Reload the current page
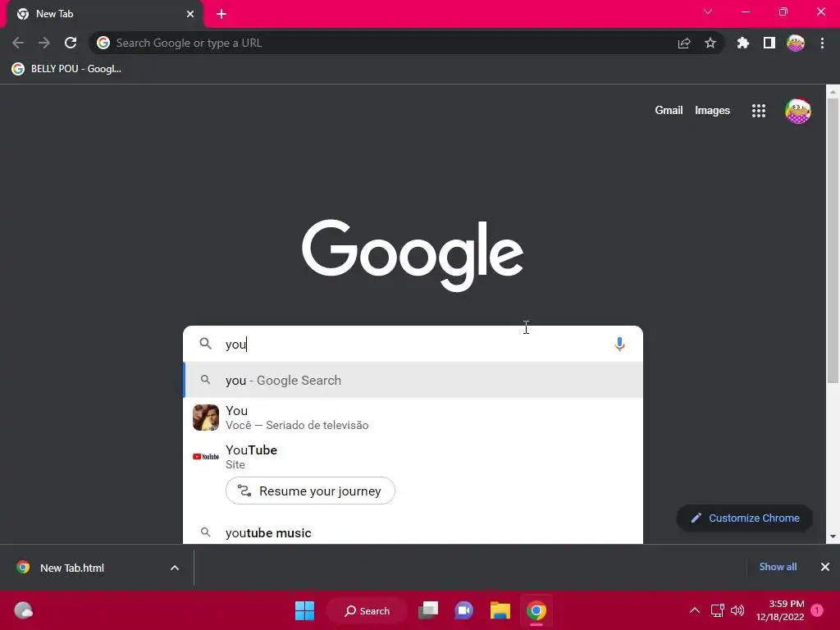Image resolution: width=840 pixels, height=630 pixels. [x=71, y=43]
